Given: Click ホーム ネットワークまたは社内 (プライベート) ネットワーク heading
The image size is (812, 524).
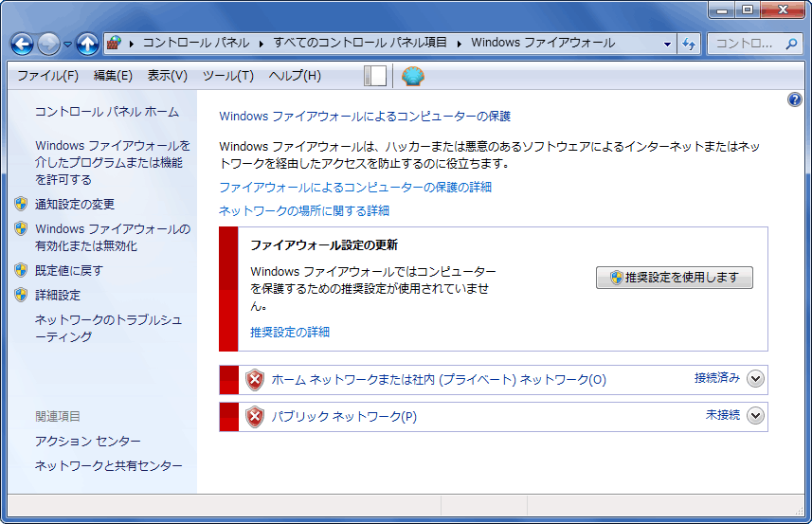Looking at the screenshot, I should pyautogui.click(x=439, y=380).
